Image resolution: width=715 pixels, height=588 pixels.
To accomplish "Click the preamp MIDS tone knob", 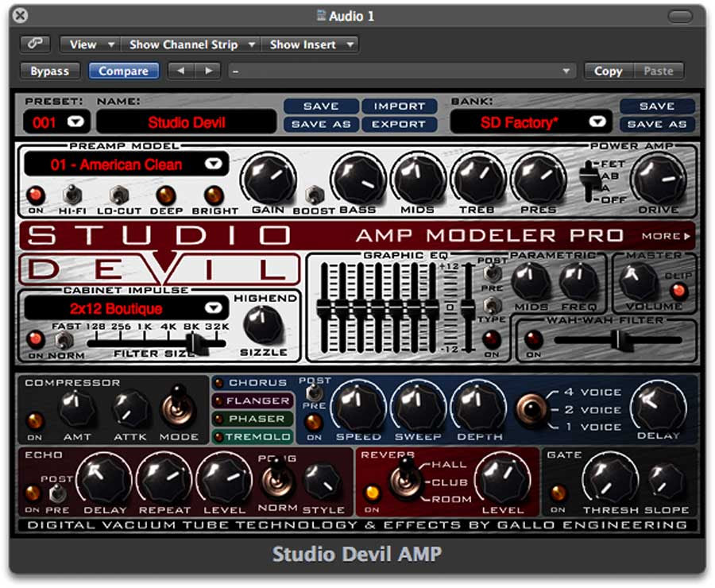I will (418, 178).
